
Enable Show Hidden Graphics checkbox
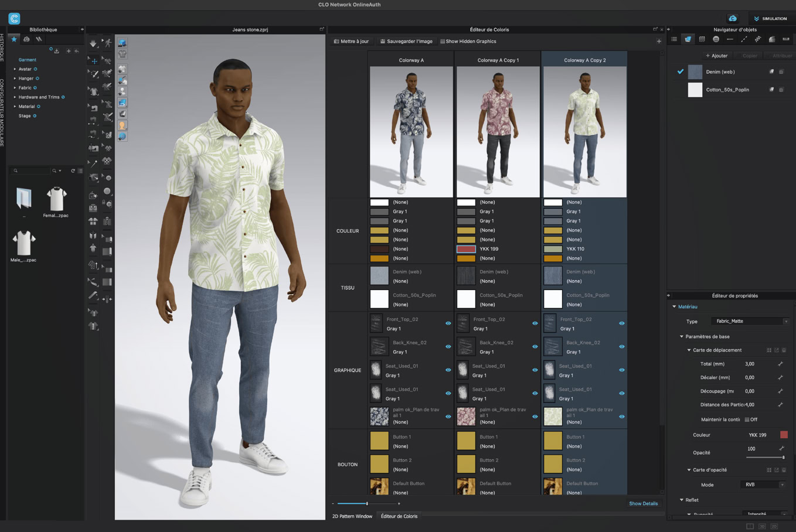click(x=443, y=42)
